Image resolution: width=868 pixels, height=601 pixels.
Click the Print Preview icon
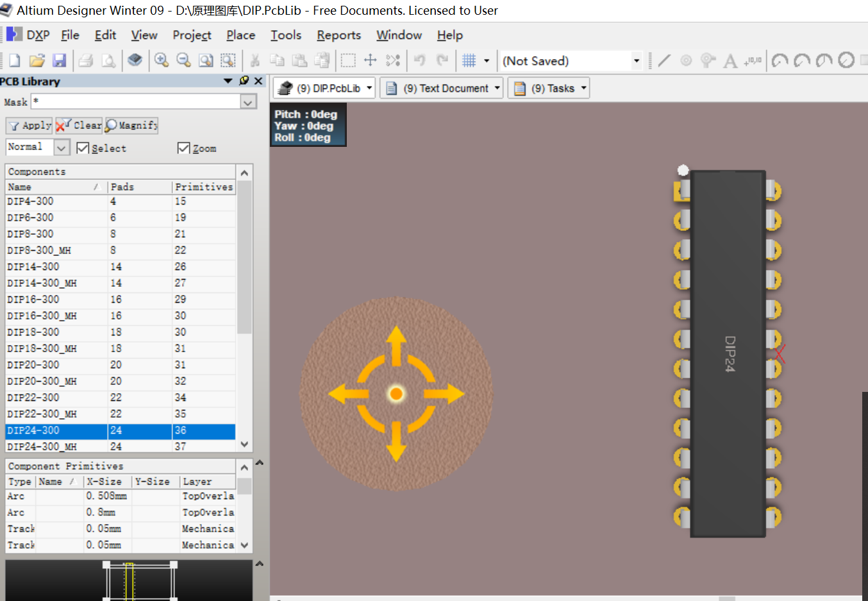click(108, 60)
